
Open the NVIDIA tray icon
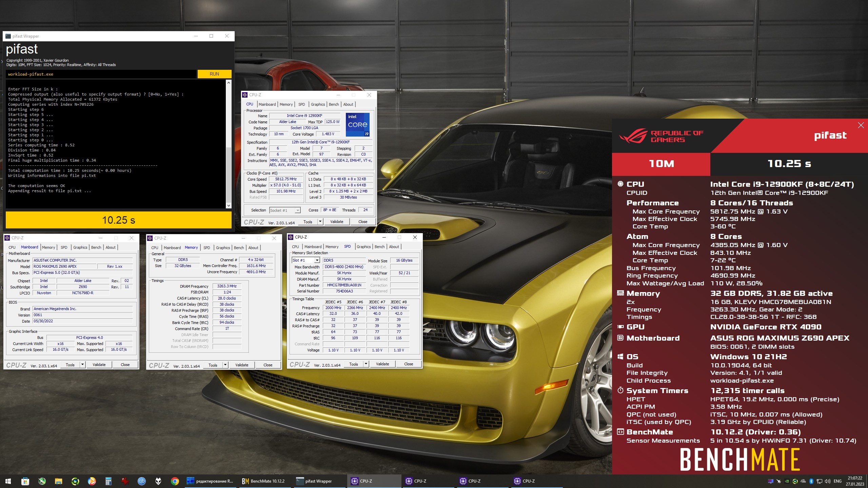coord(787,481)
